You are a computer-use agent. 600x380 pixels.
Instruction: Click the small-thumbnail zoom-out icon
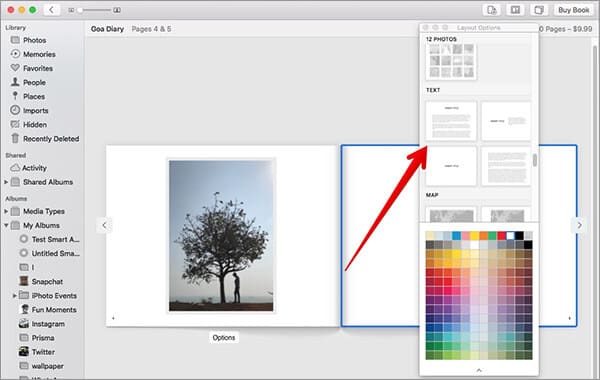(71, 10)
